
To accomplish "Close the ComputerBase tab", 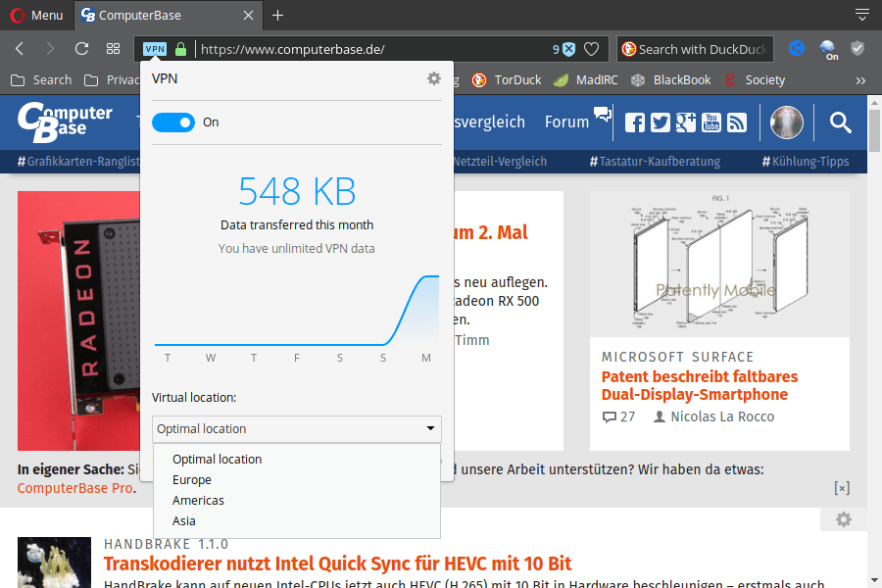I will pyautogui.click(x=248, y=16).
